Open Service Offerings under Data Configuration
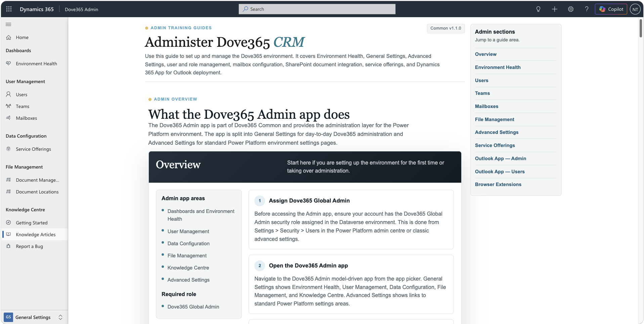Viewport: 644px width, 324px height. tap(34, 149)
